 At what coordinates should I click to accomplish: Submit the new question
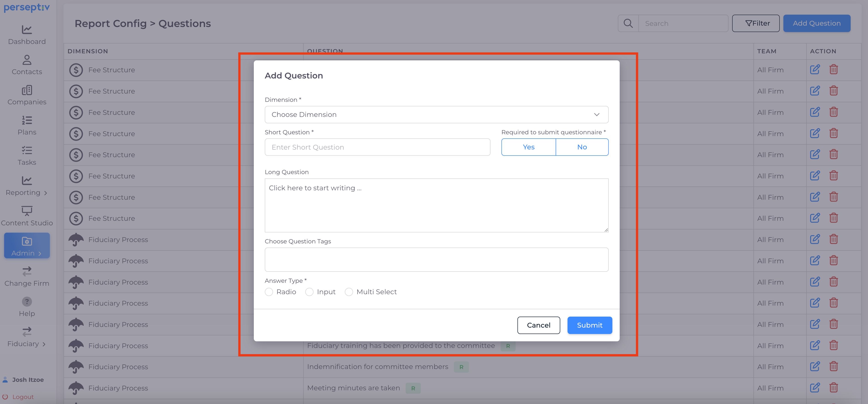pos(589,325)
